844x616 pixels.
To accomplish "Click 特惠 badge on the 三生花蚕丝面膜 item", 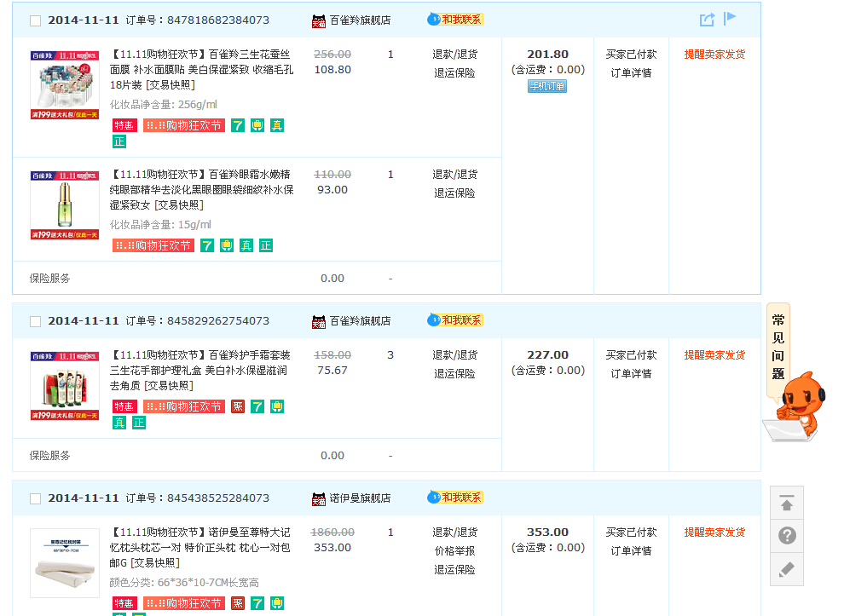I will pyautogui.click(x=124, y=125).
